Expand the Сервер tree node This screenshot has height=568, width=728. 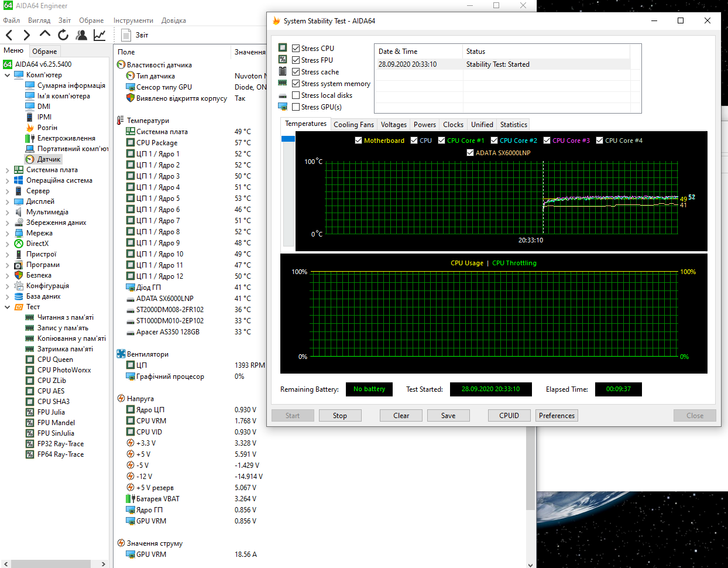coord(7,191)
